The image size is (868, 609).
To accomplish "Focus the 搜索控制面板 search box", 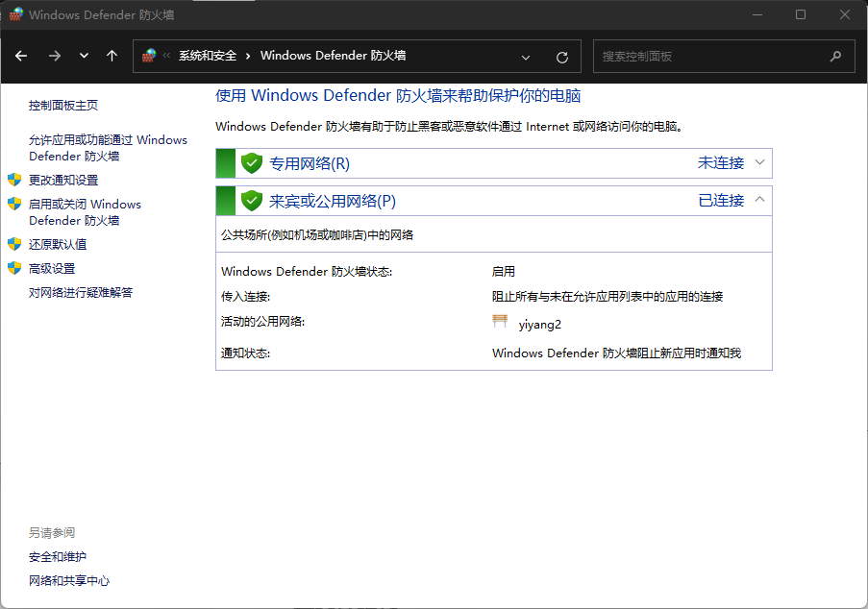I will click(x=725, y=56).
